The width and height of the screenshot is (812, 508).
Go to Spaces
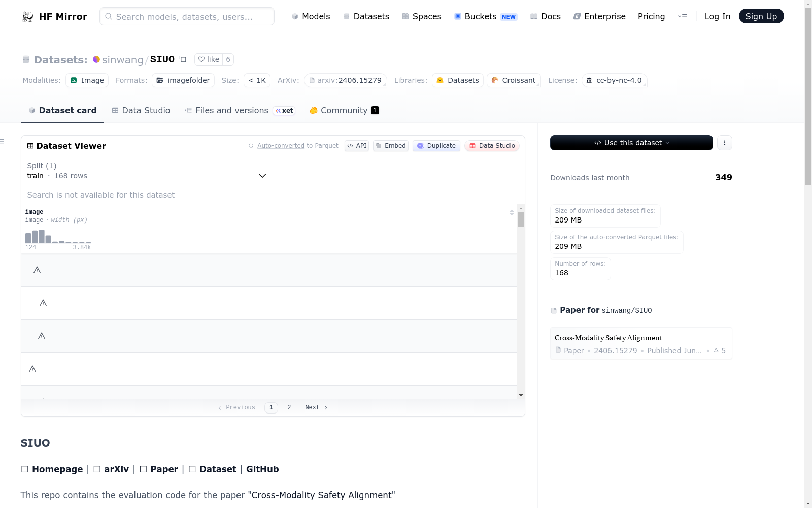(421, 16)
